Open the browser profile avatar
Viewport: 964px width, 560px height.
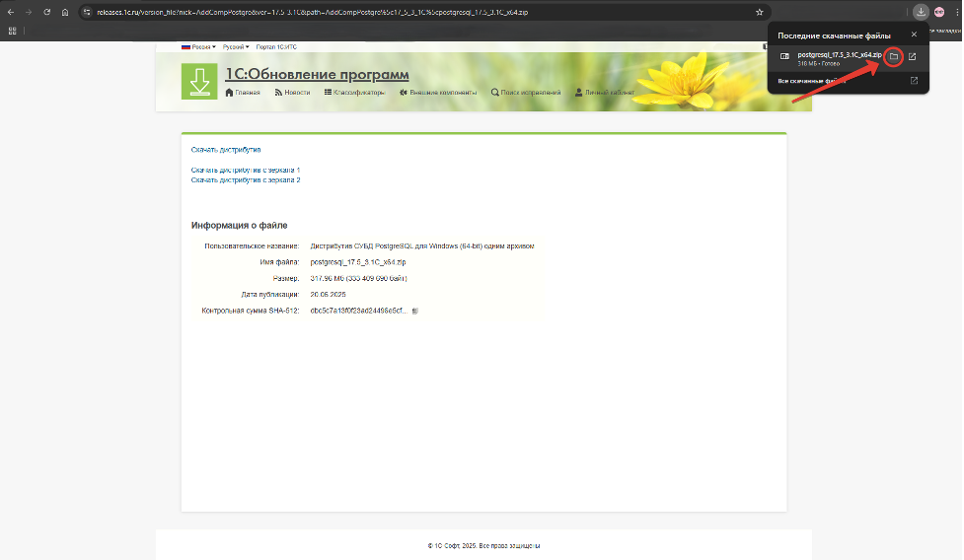(938, 12)
